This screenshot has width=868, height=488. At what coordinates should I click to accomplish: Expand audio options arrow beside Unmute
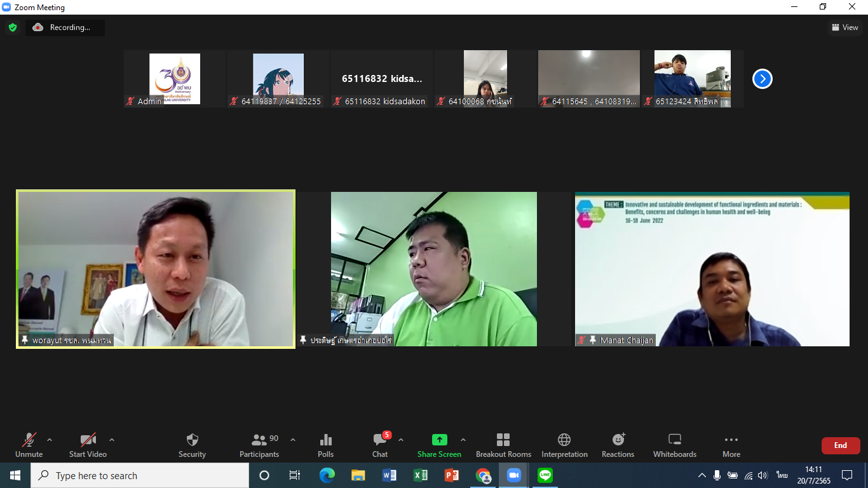pyautogui.click(x=50, y=440)
